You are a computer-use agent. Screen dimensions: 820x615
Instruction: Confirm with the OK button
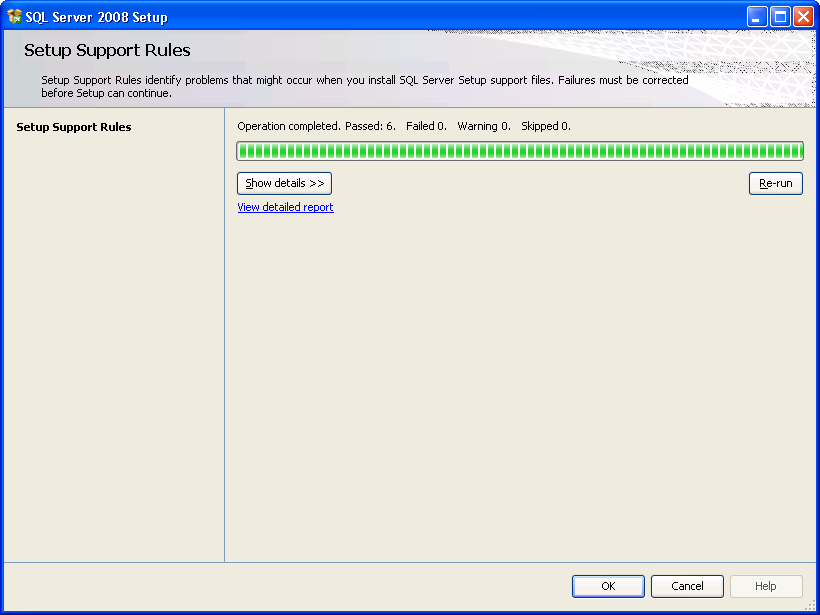(x=608, y=586)
